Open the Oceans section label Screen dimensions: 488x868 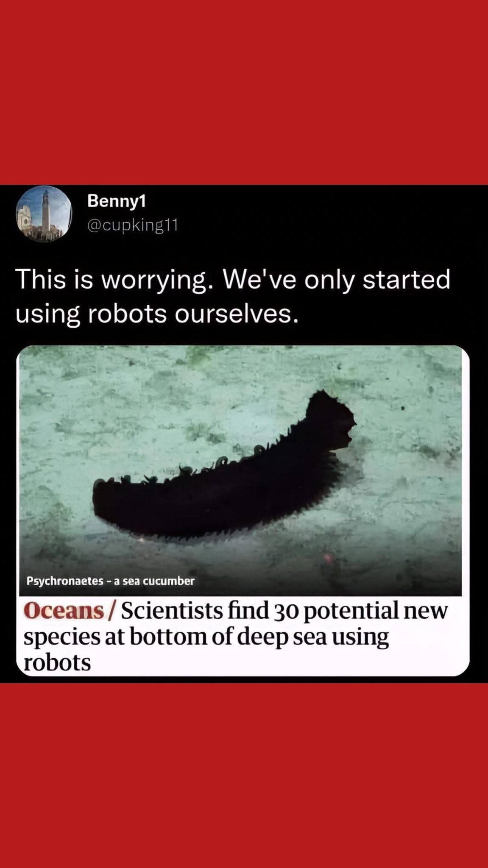pyautogui.click(x=64, y=611)
